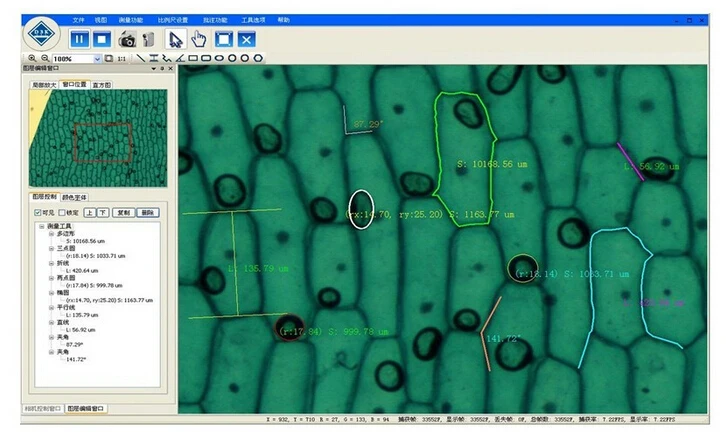Select tree row "L: 420.64 um"
726x439 pixels.
[82, 271]
